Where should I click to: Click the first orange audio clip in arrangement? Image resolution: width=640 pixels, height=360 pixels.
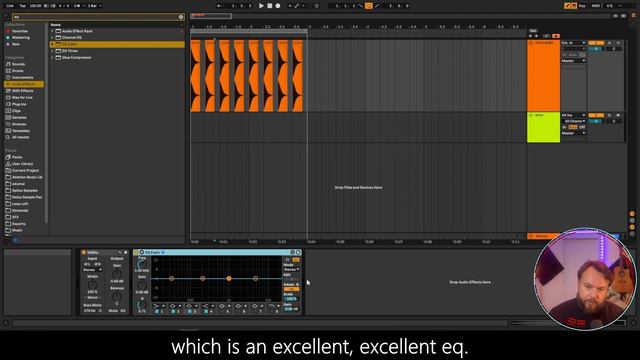coord(196,76)
